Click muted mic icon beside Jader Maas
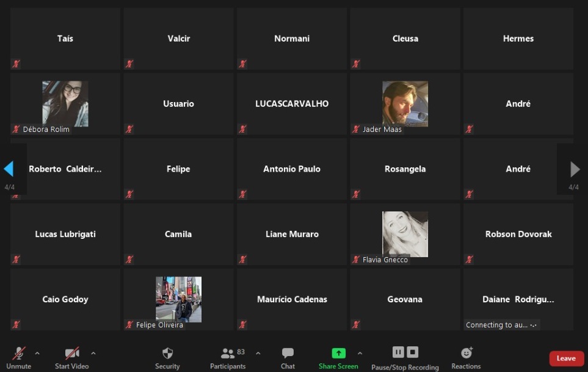588x372 pixels. [x=356, y=129]
